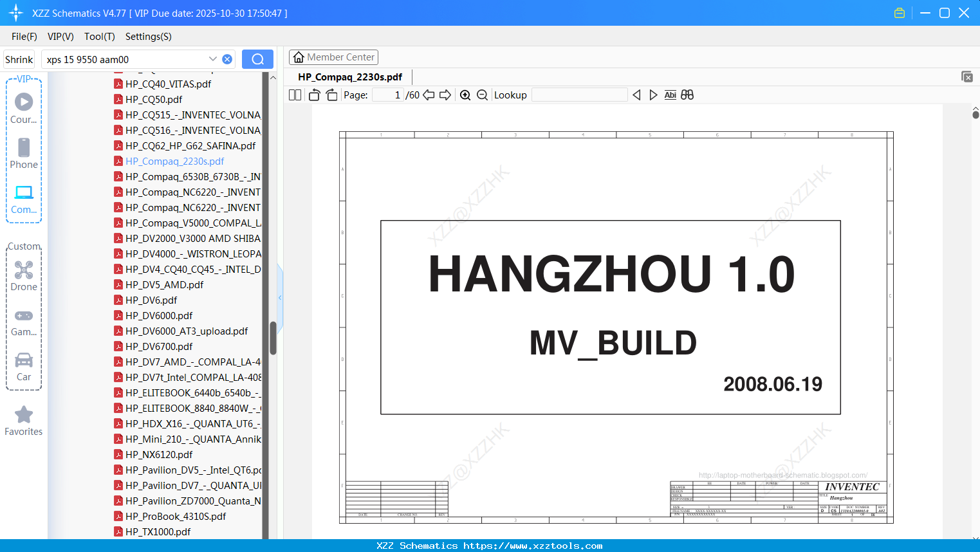
Task: Open the Tool(T) menu
Action: pyautogui.click(x=100, y=37)
